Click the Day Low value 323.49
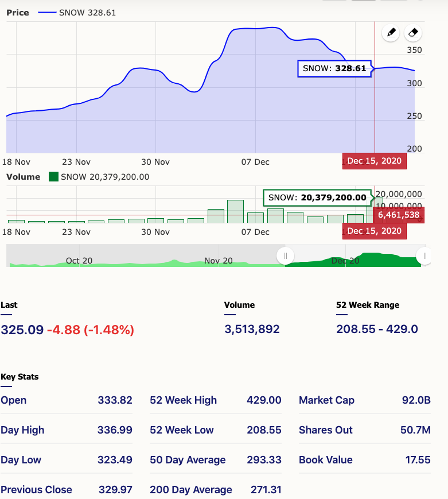This screenshot has width=448, height=499. [x=115, y=460]
